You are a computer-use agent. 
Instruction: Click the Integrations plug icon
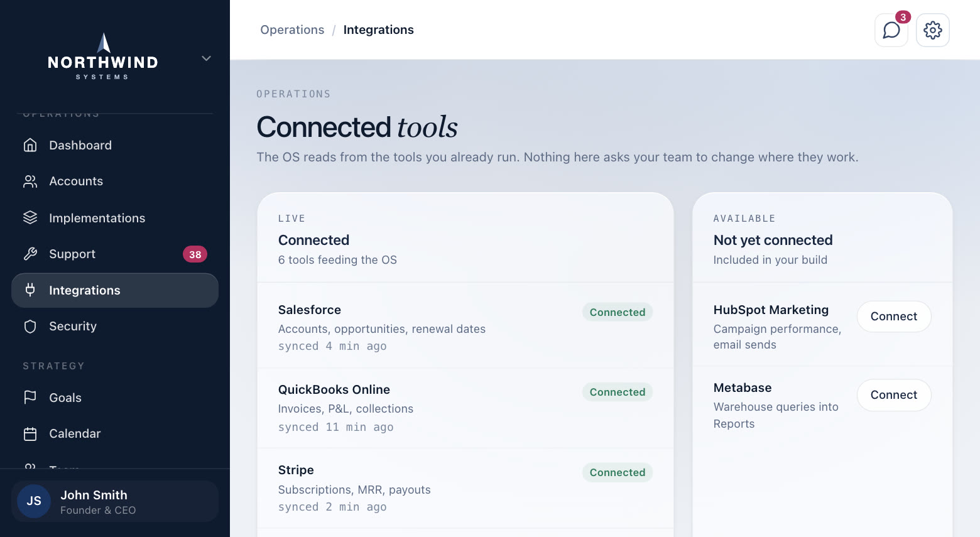(x=30, y=290)
